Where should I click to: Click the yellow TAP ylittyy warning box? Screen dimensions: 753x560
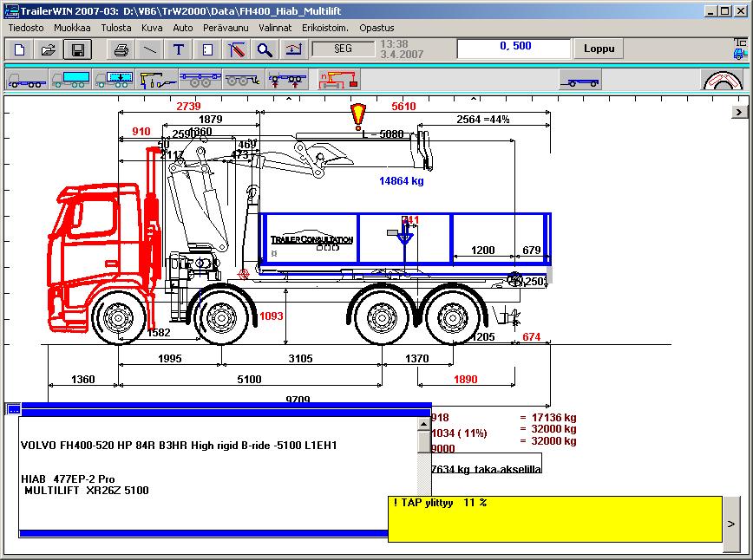click(555, 519)
